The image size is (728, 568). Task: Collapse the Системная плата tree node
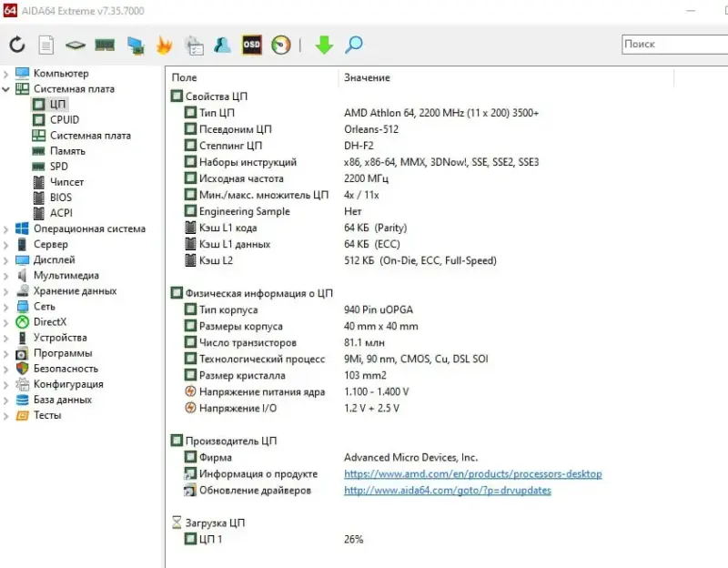coord(7,89)
